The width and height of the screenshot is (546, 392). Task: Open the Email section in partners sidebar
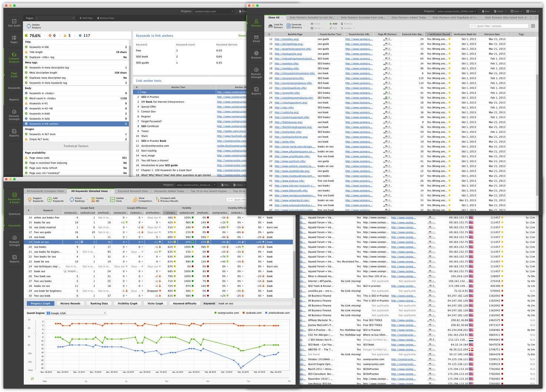click(256, 38)
